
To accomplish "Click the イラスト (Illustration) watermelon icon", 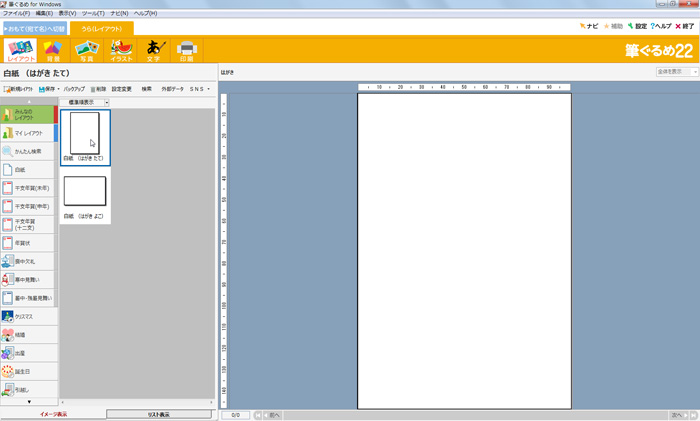I will 121,51.
